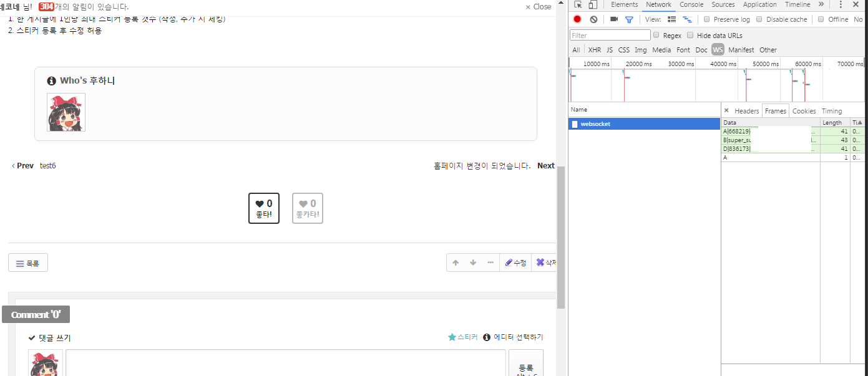Image resolution: width=868 pixels, height=376 pixels.
Task: Switch to the Sources tab
Action: click(723, 4)
